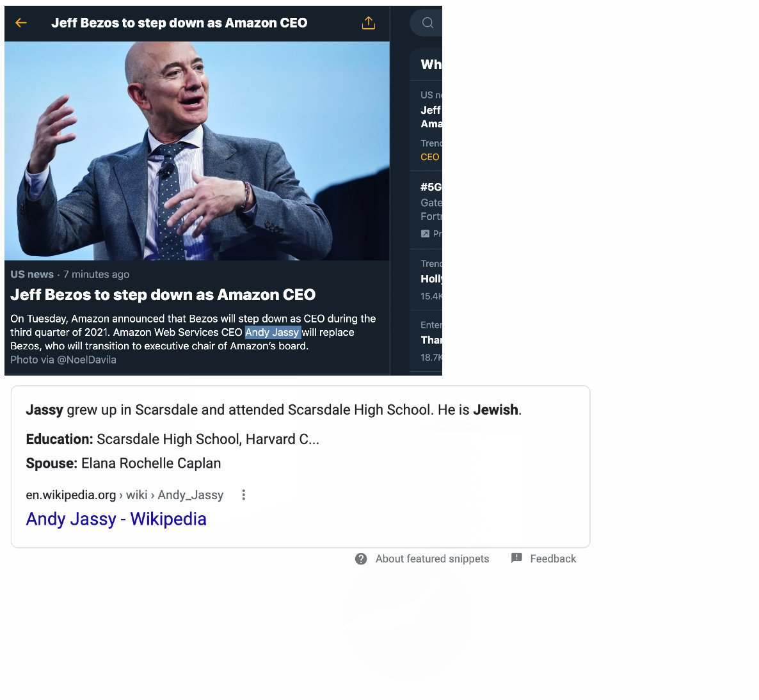The height and width of the screenshot is (700, 759).
Task: Click the promoted arrow icon under #5G
Action: 425,234
